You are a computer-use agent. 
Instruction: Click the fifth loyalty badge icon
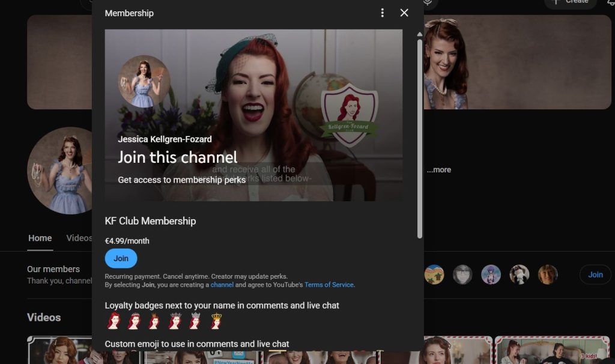195,321
